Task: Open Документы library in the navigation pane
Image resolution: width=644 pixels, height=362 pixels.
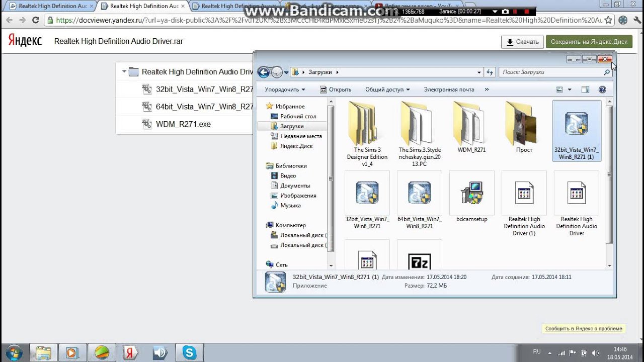Action: pos(290,186)
